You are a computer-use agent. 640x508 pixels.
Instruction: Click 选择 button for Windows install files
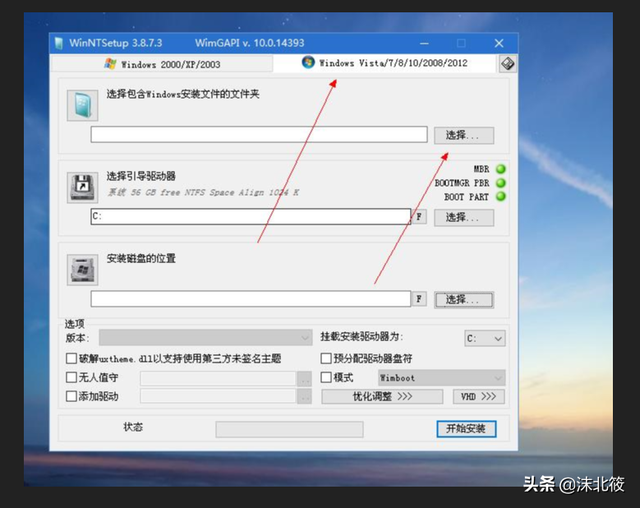coord(464,135)
